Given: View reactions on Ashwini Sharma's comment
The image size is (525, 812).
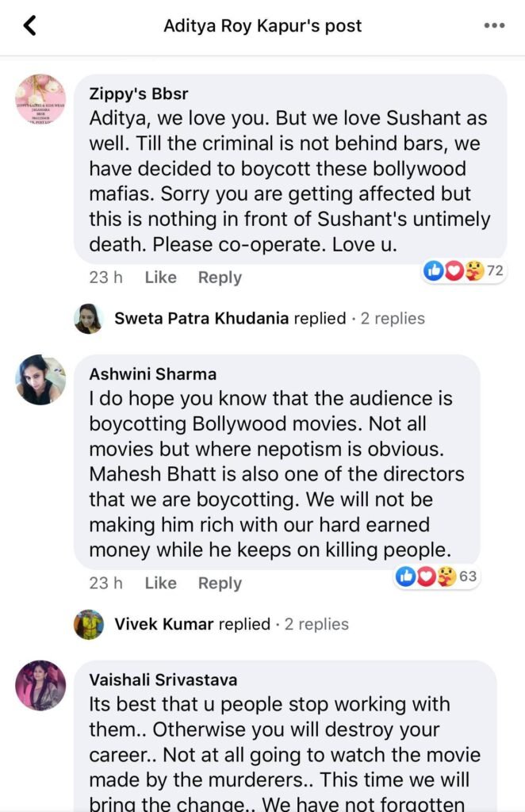Looking at the screenshot, I should [437, 576].
